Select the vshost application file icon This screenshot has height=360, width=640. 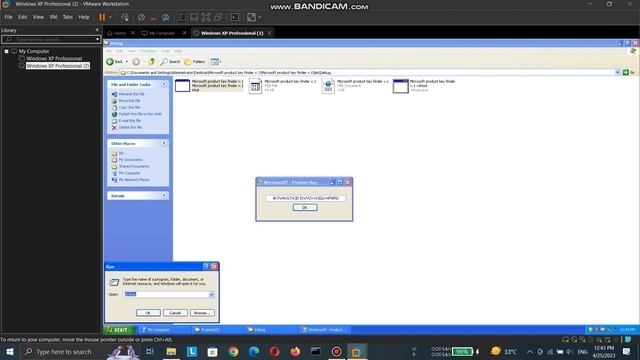coord(400,86)
